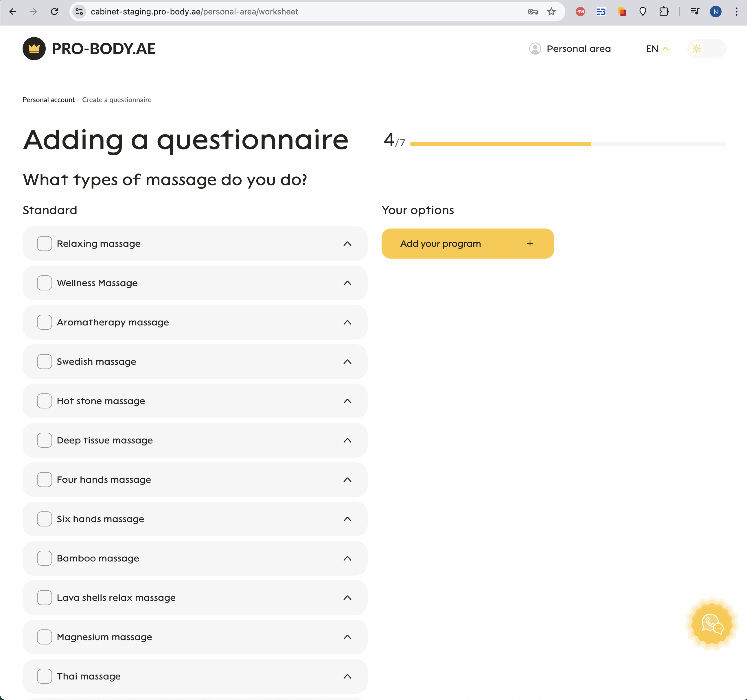747x700 pixels.
Task: Open the EN language dropdown
Action: (x=657, y=49)
